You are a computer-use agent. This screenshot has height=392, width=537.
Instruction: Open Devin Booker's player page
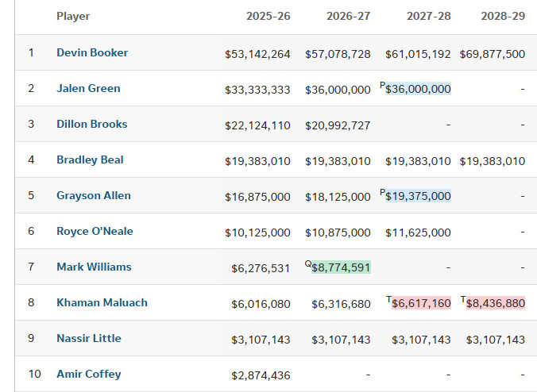(92, 52)
